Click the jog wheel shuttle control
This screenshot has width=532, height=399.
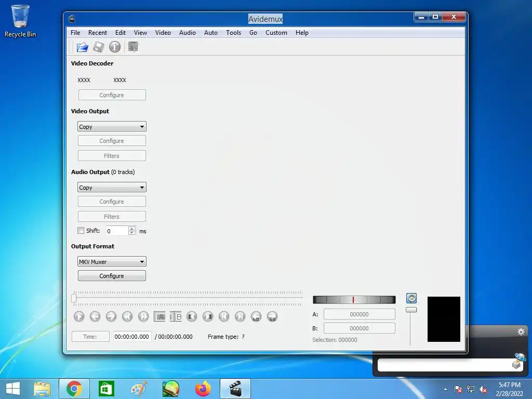pyautogui.click(x=354, y=300)
